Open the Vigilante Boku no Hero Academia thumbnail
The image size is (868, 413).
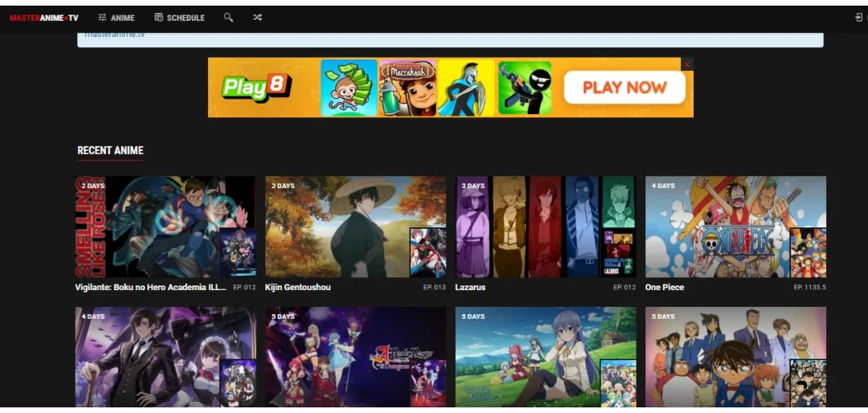(x=165, y=227)
